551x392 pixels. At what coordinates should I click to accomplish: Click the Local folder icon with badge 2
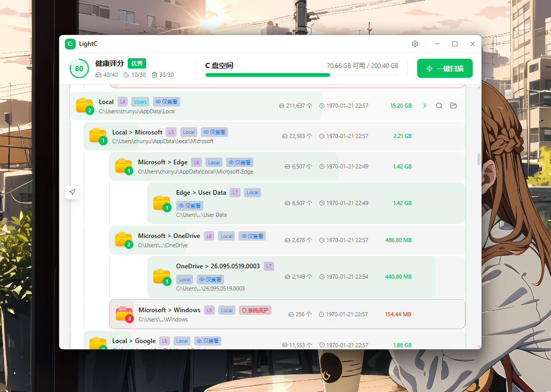84,106
